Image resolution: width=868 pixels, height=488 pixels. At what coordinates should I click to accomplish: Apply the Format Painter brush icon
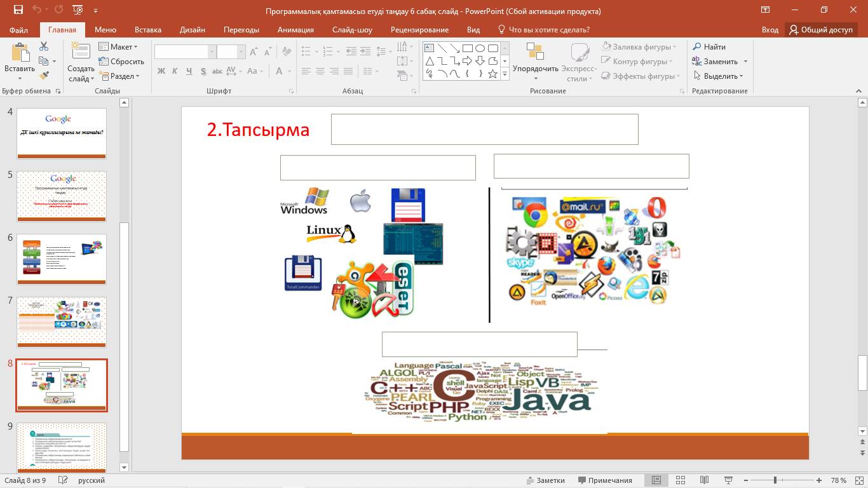44,76
